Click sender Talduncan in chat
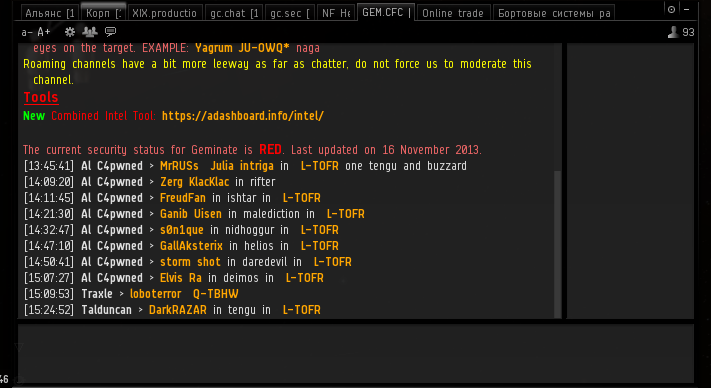The width and height of the screenshot is (711, 388). [x=107, y=310]
